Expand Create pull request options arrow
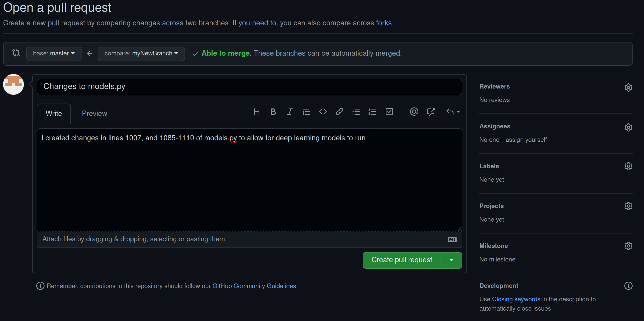644x321 pixels. [451, 260]
